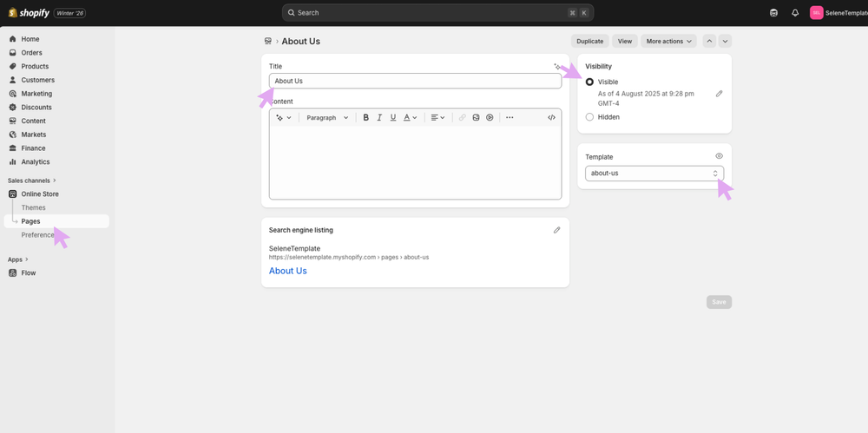Screen dimensions: 868x433
Task: Preview the template using the eye icon
Action: coord(719,156)
